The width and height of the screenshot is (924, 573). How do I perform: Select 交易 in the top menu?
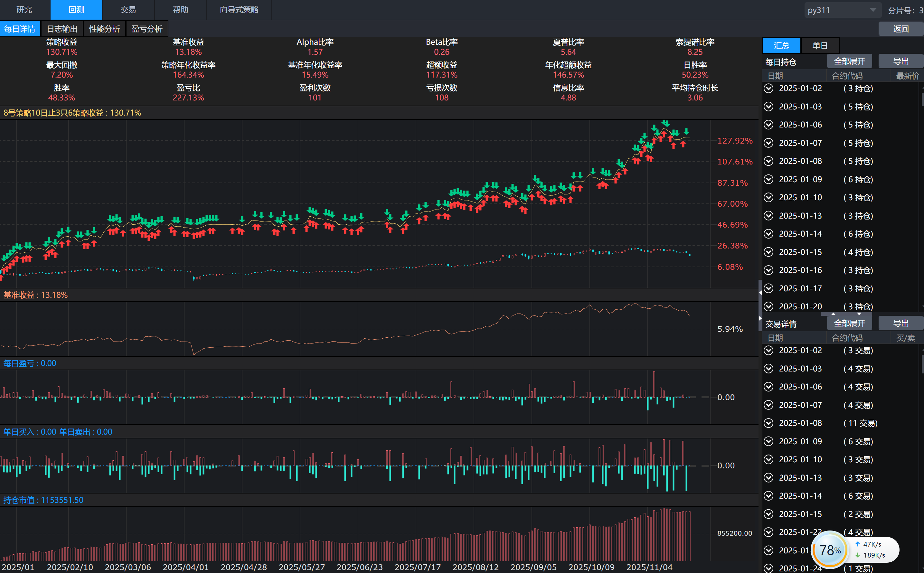128,10
